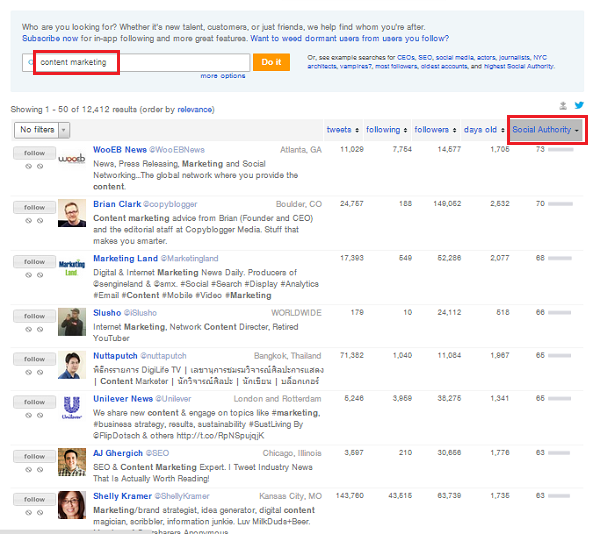The image size is (600, 534).
Task: Sort results by following column
Action: click(x=386, y=130)
